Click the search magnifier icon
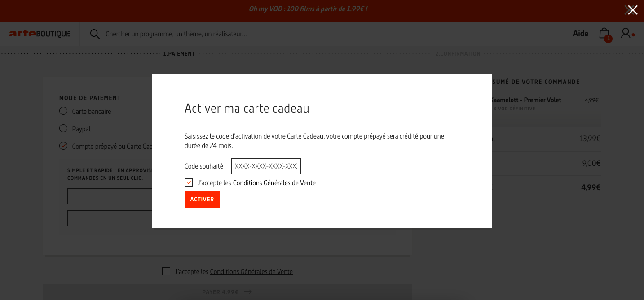This screenshot has width=644, height=300. click(95, 34)
